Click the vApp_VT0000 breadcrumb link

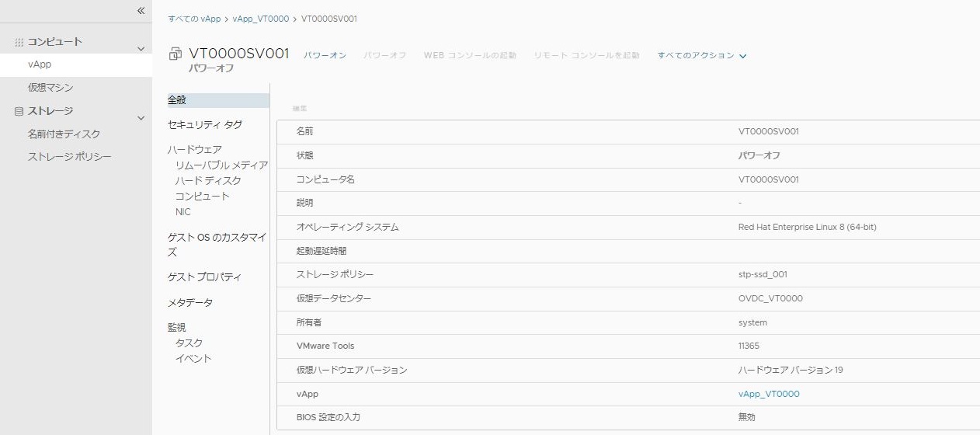coord(261,19)
